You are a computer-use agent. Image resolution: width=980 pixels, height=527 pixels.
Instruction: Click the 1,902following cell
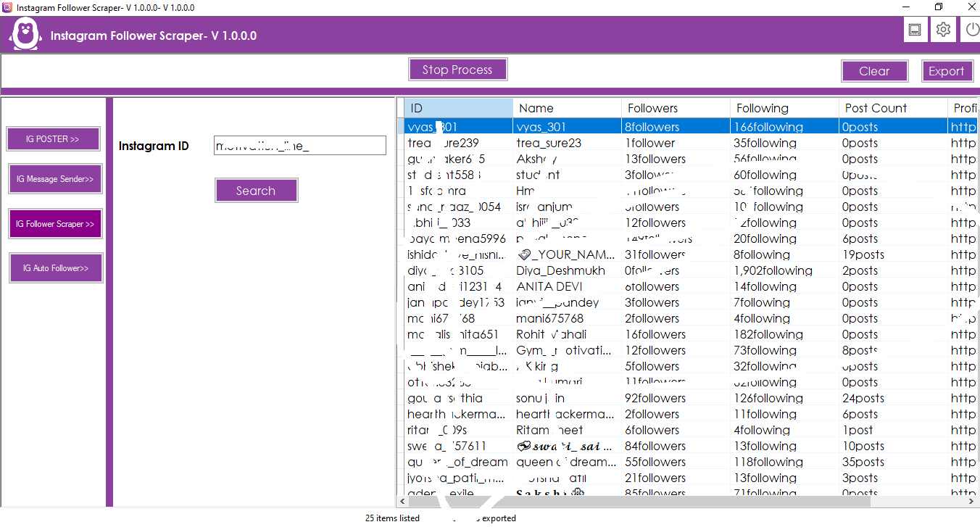(x=784, y=270)
